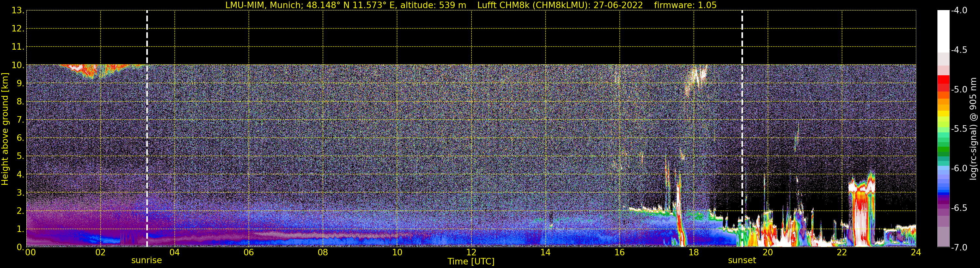Click time axis tick label '14'

(x=545, y=252)
